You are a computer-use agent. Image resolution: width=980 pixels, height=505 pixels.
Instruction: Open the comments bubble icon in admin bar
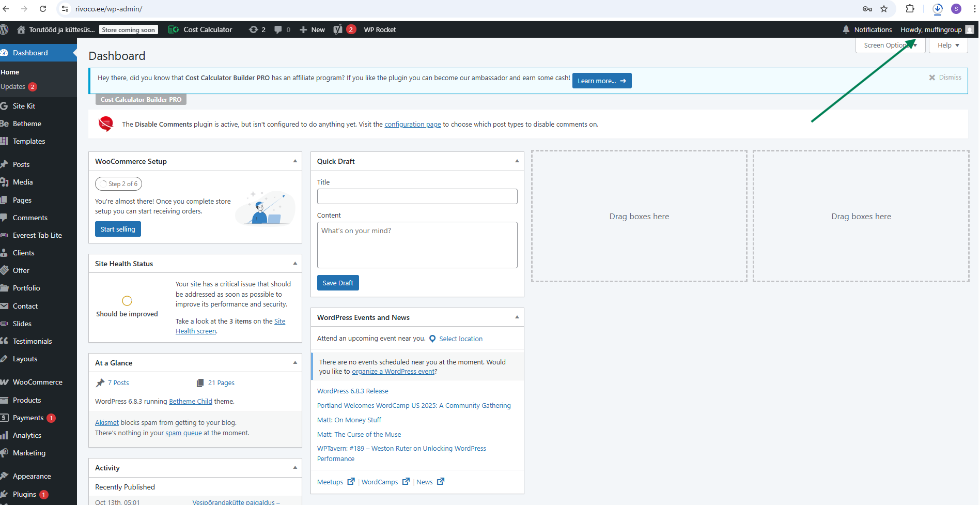(x=278, y=29)
